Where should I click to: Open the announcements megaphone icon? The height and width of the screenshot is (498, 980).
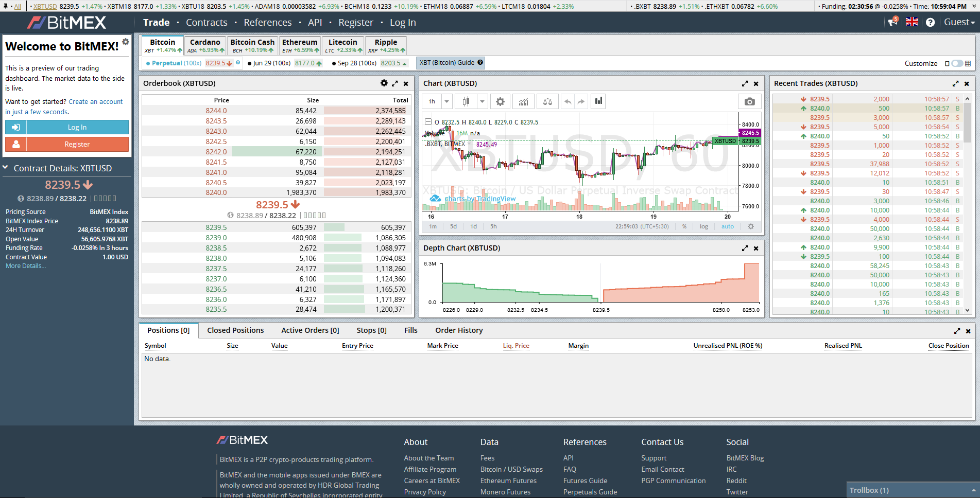(893, 22)
